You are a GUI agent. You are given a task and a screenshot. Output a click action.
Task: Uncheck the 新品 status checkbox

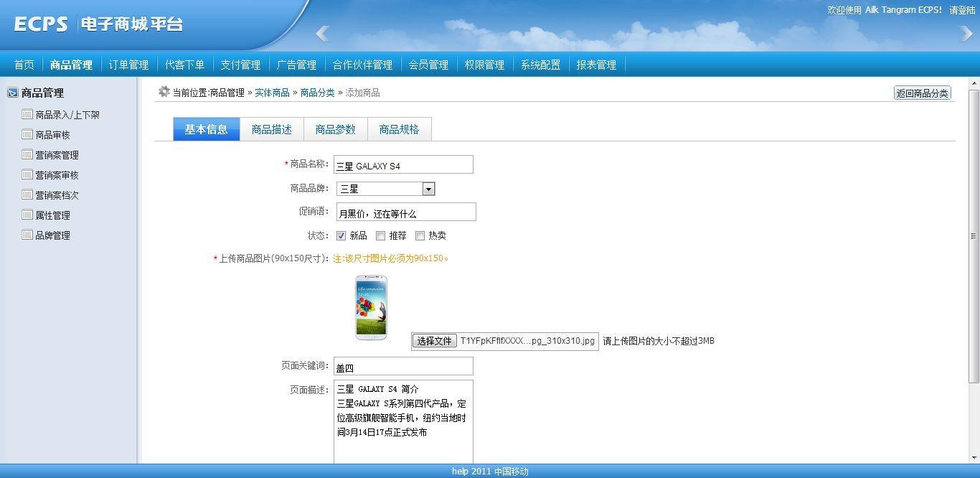pos(341,235)
